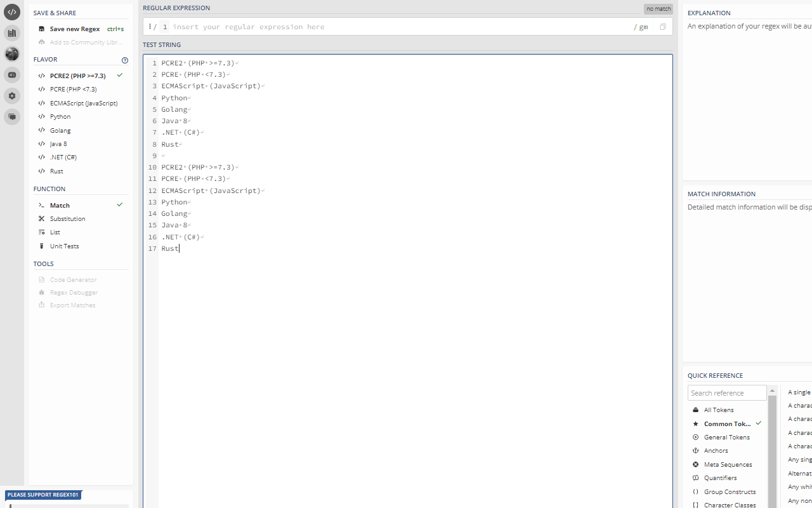812x508 pixels.
Task: Open the video tutorials icon in the sidebar
Action: (11, 74)
